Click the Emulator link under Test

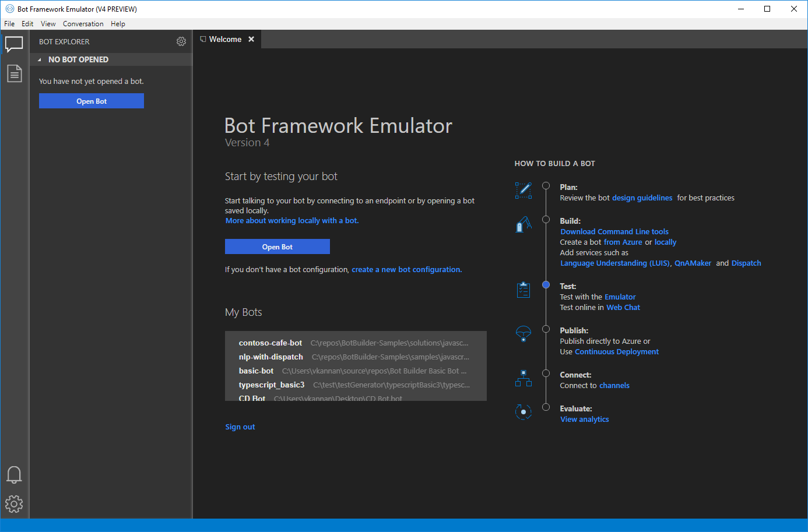[620, 297]
